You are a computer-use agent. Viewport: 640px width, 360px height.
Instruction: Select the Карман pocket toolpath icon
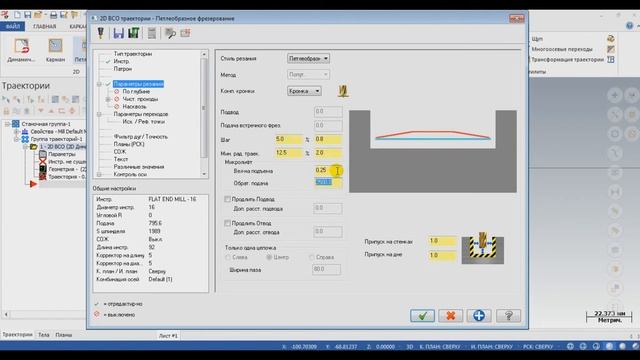(55, 46)
